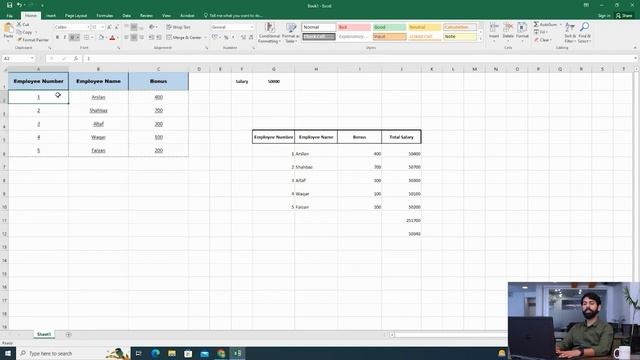
Task: Expand the Name Box dropdown arrow
Action: click(32, 58)
